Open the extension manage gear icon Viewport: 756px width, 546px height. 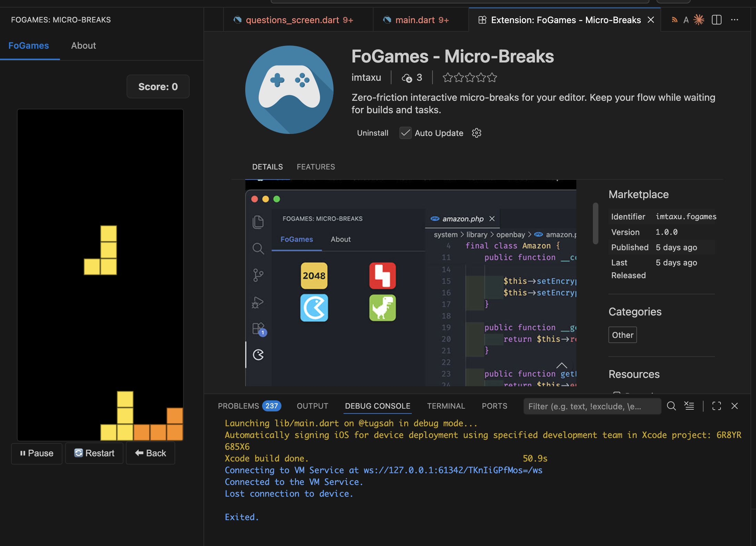[476, 133]
